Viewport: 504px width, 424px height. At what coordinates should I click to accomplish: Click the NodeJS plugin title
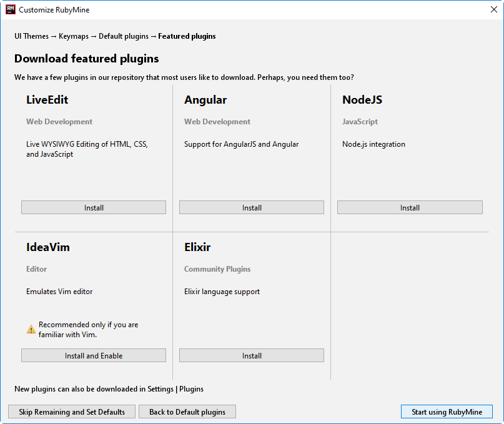tap(362, 100)
